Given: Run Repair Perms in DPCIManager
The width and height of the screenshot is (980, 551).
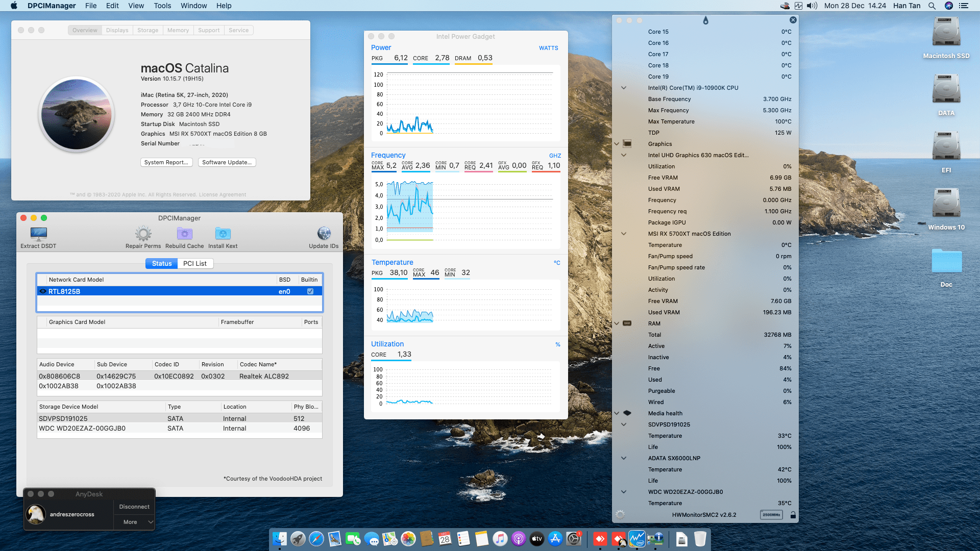Looking at the screenshot, I should [x=143, y=234].
